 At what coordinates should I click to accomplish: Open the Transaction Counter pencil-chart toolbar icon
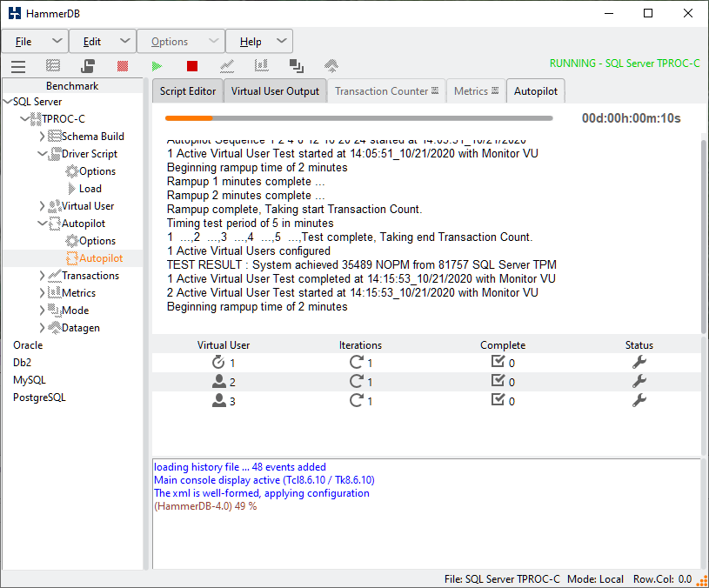click(227, 66)
